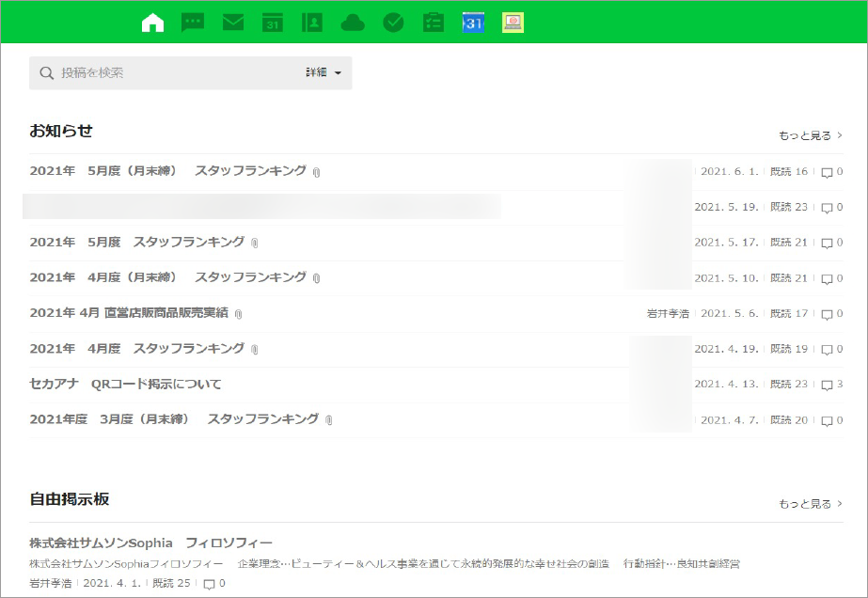Open the chat messages icon
The height and width of the screenshot is (598, 868).
tap(193, 23)
